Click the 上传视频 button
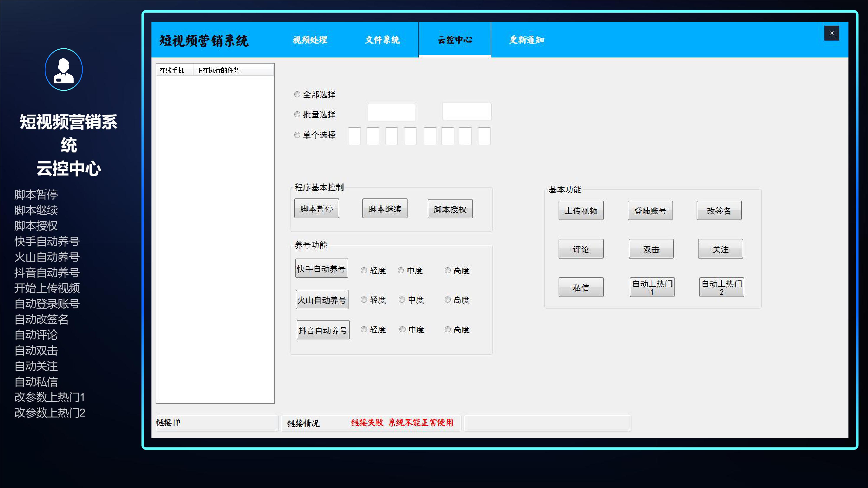868x488 pixels. [581, 210]
